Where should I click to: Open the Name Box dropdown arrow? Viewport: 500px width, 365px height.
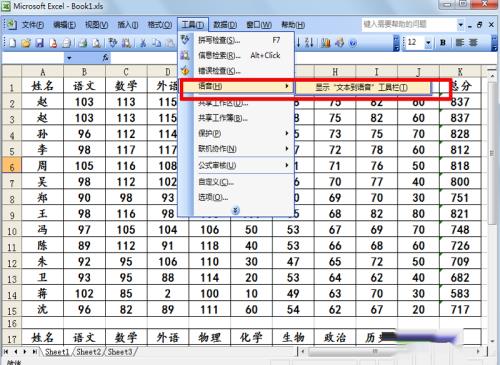point(69,58)
